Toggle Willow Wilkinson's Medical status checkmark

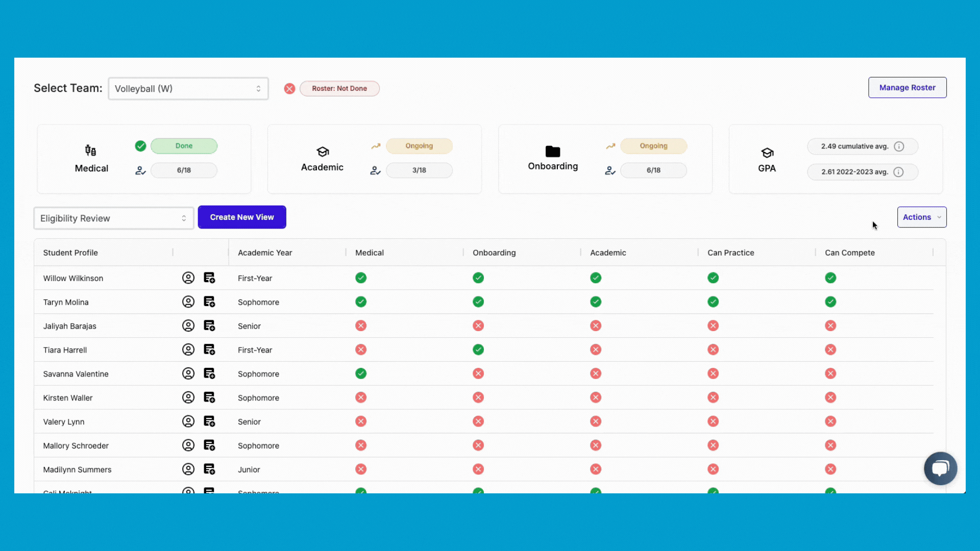point(361,278)
